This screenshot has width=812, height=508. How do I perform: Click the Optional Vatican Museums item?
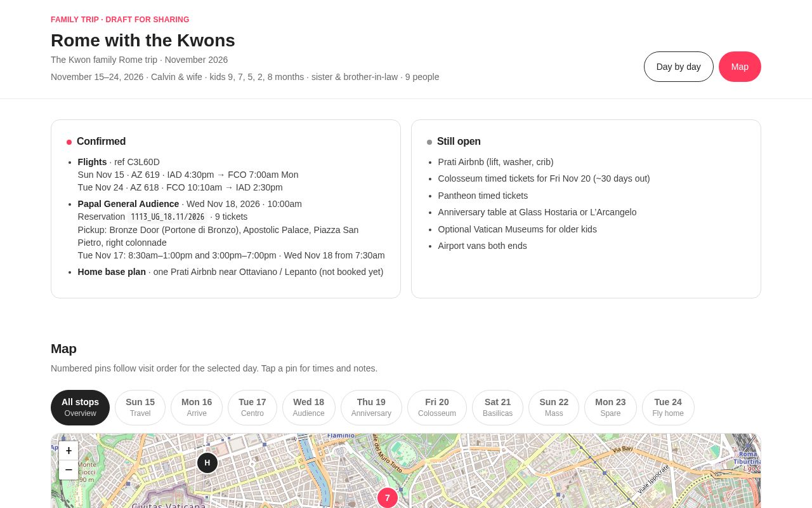coord(518,229)
